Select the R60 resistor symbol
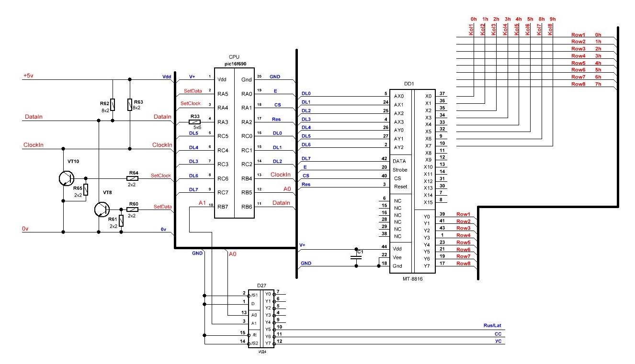Viewport: 635px width, 364px height. (x=133, y=210)
